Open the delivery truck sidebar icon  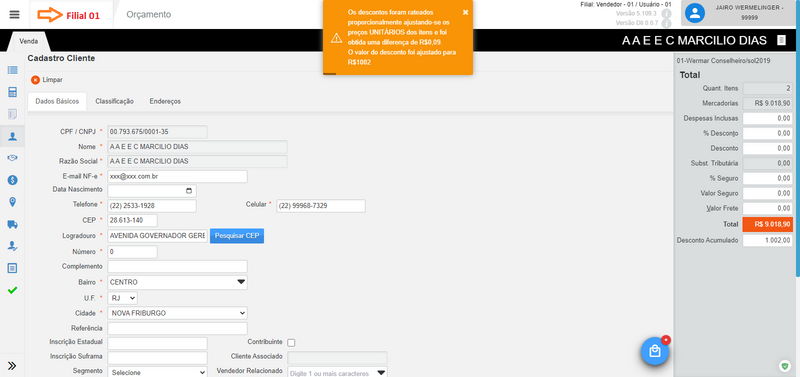point(13,224)
